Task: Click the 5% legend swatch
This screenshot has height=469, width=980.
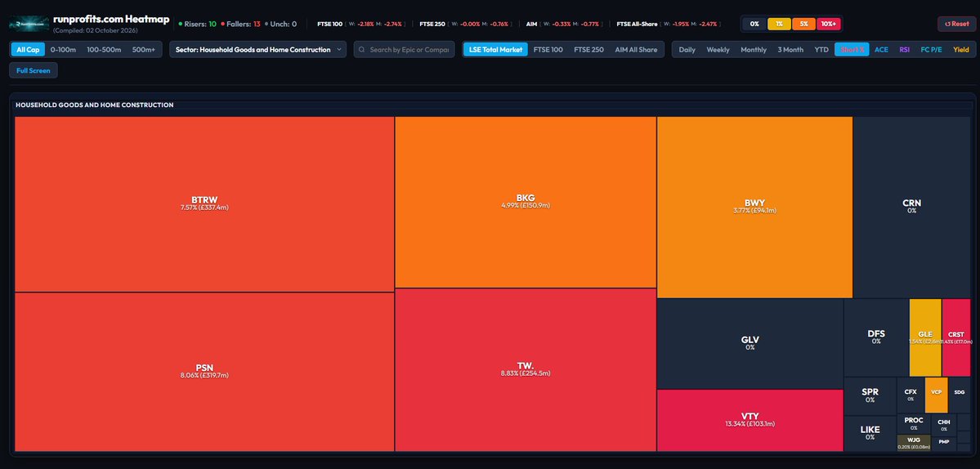Action: click(x=803, y=24)
